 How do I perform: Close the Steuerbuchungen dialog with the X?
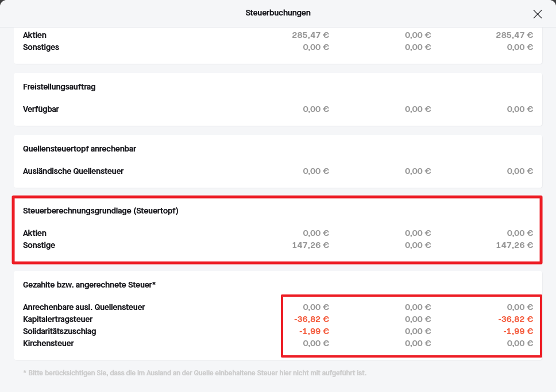537,14
